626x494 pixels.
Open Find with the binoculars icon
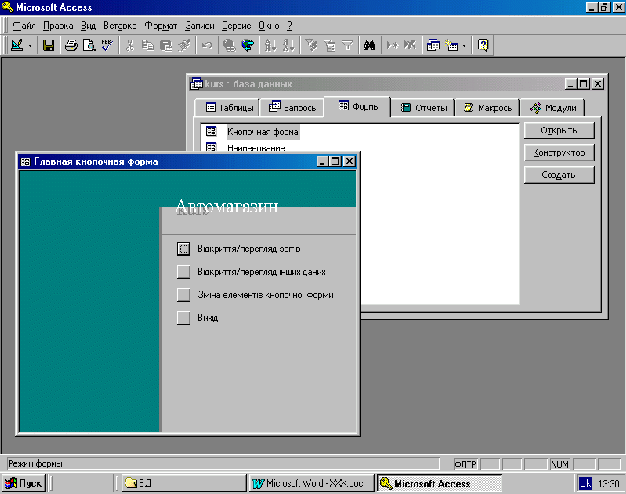[x=369, y=46]
